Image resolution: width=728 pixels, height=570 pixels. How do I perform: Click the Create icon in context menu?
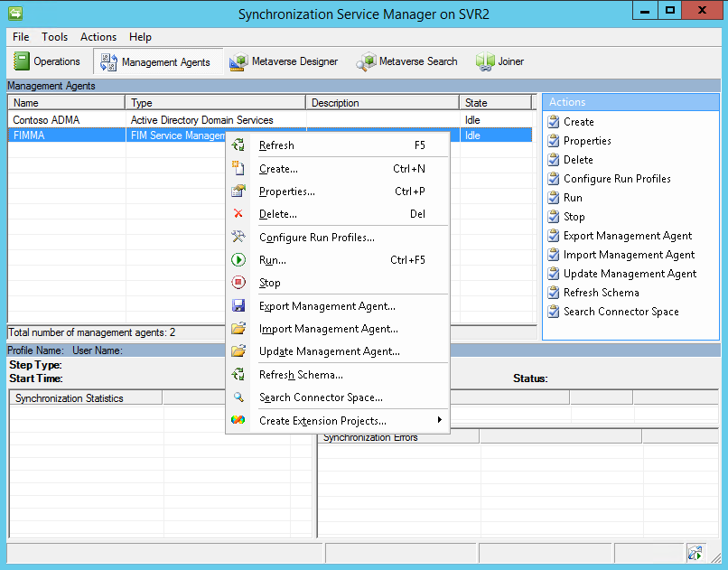(238, 168)
